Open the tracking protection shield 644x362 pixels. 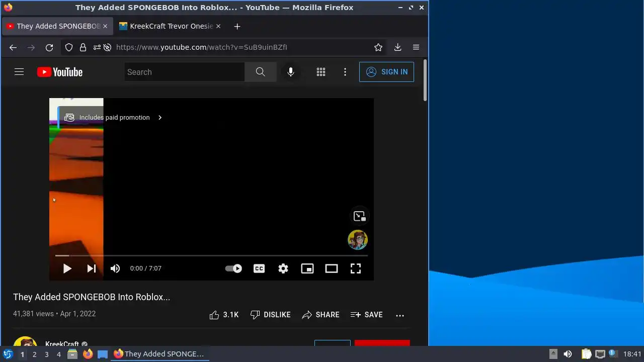pyautogui.click(x=69, y=47)
